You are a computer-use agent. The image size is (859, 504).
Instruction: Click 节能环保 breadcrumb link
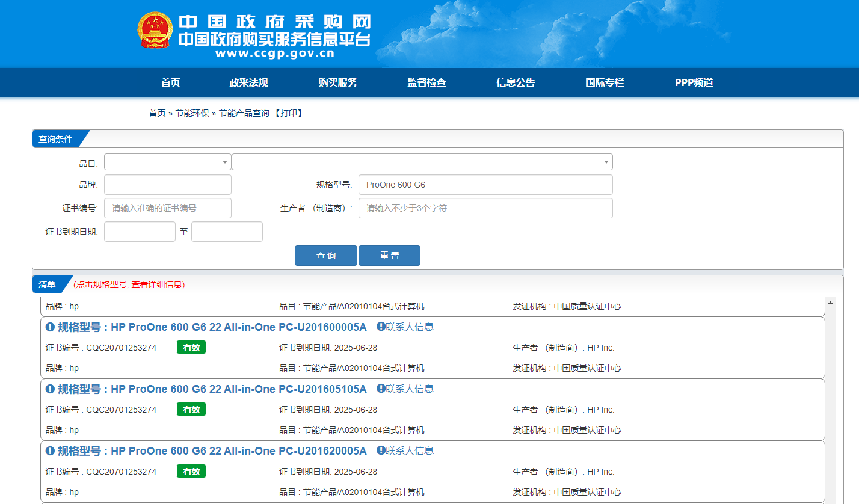pyautogui.click(x=192, y=113)
